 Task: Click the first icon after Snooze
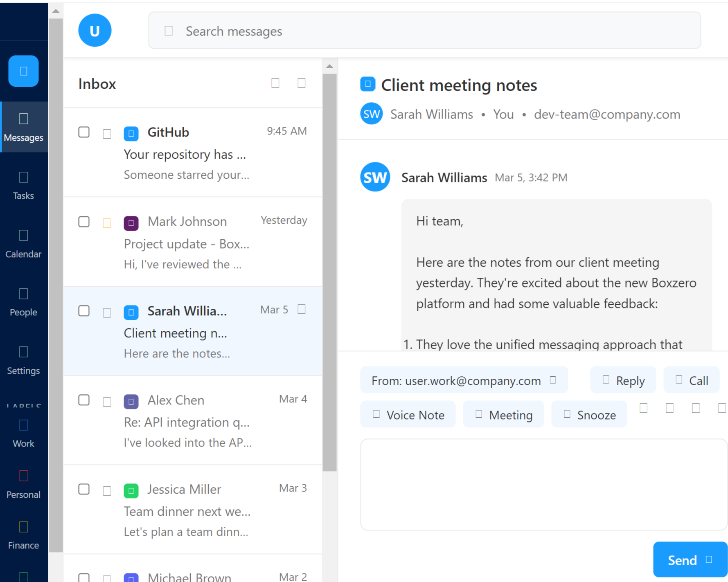click(644, 408)
